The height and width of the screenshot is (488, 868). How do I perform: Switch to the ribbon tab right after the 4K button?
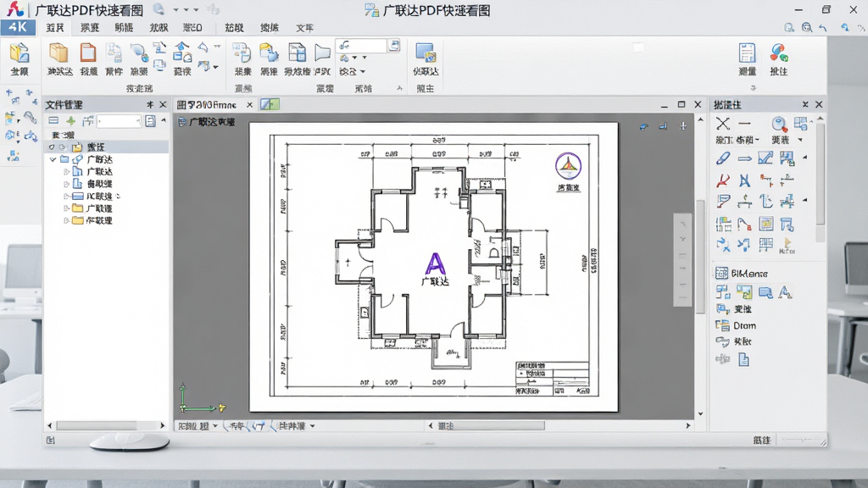point(55,28)
